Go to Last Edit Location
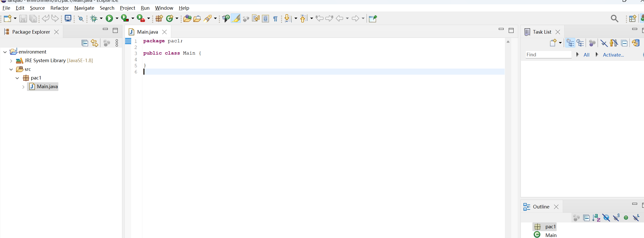 pos(319,18)
